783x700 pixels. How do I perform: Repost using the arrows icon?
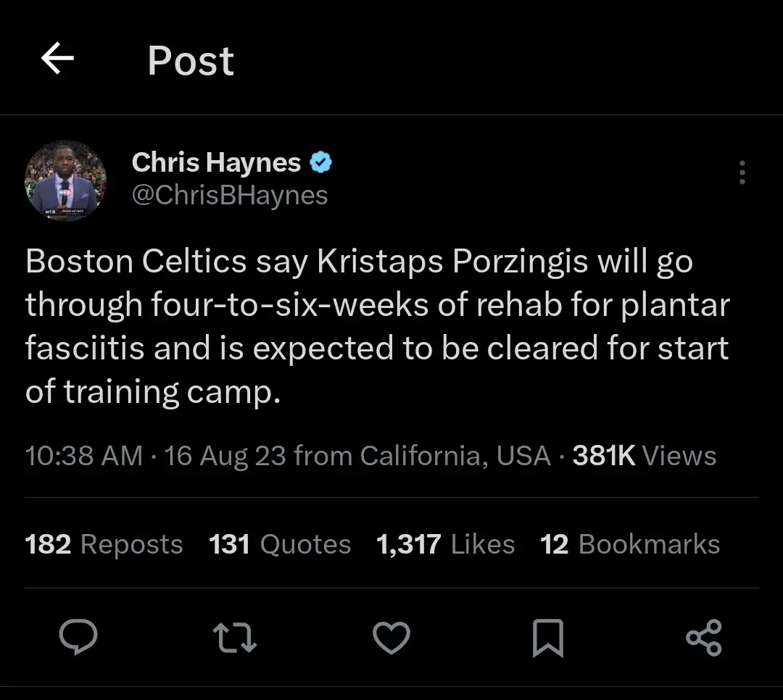[235, 638]
